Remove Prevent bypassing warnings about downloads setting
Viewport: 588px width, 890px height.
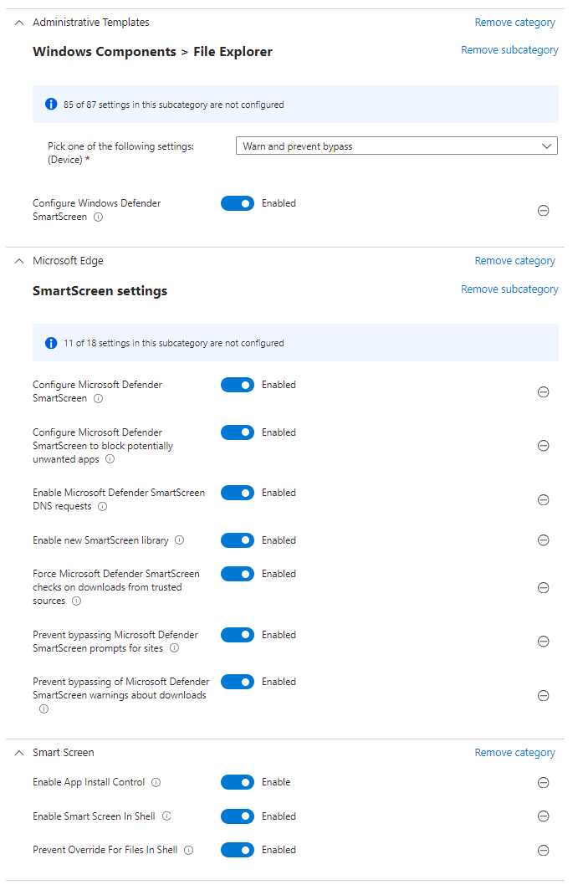543,696
